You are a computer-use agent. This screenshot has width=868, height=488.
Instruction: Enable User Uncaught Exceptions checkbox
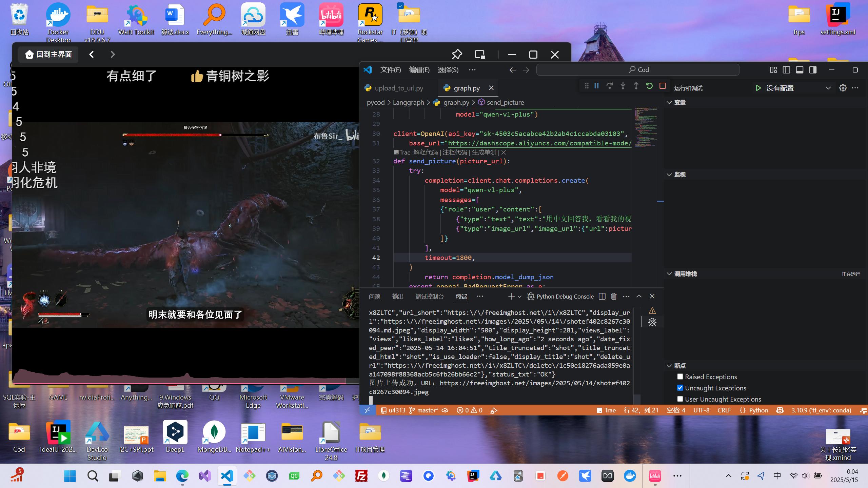[x=680, y=399]
